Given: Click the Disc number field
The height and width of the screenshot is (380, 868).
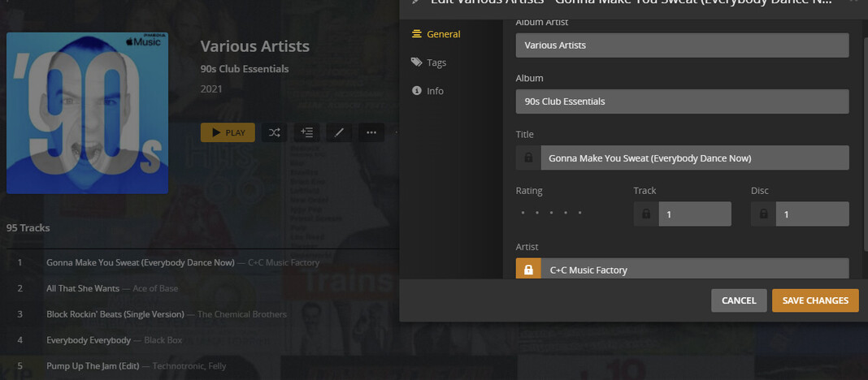Looking at the screenshot, I should tap(812, 214).
